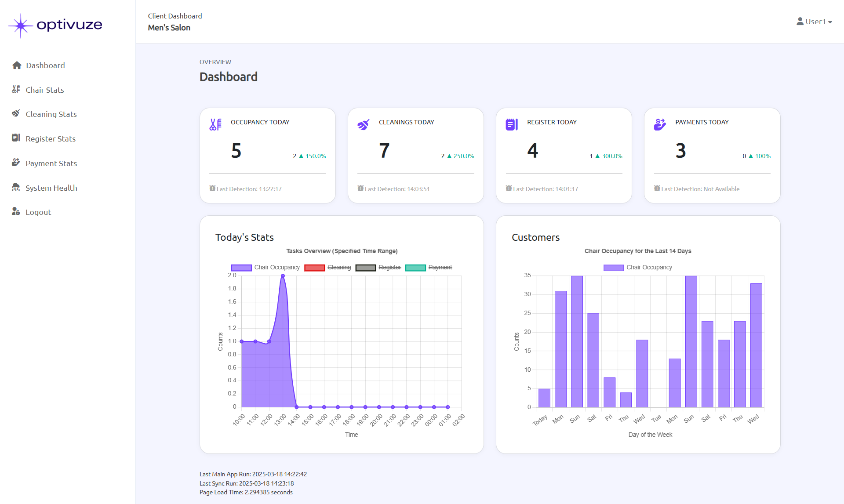Click the Logout link
844x504 pixels.
(38, 212)
